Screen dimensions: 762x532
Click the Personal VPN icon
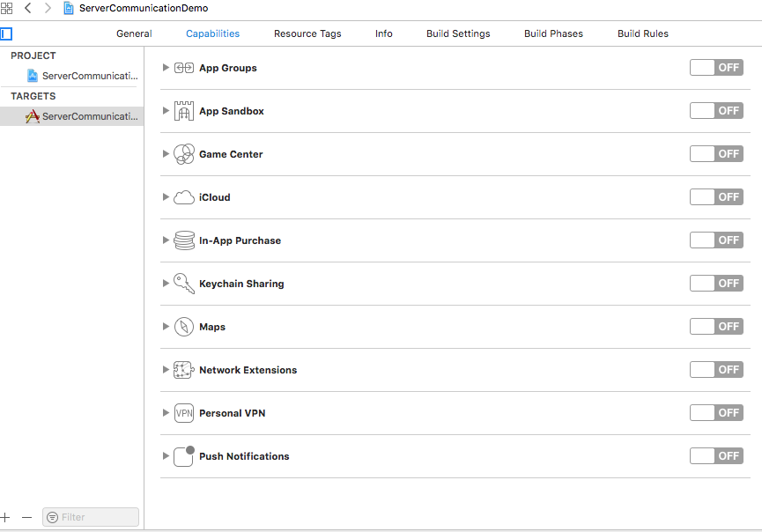coord(184,413)
